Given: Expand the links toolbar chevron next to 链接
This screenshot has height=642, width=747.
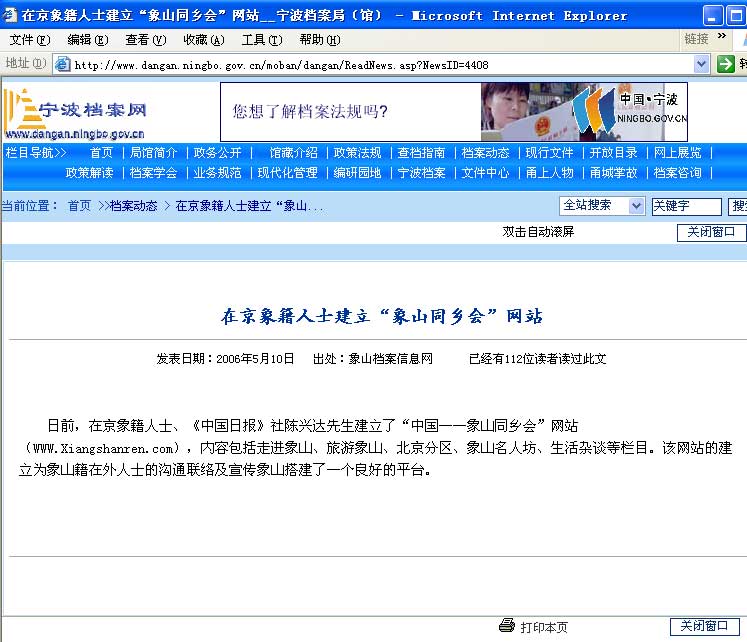Looking at the screenshot, I should 722,38.
